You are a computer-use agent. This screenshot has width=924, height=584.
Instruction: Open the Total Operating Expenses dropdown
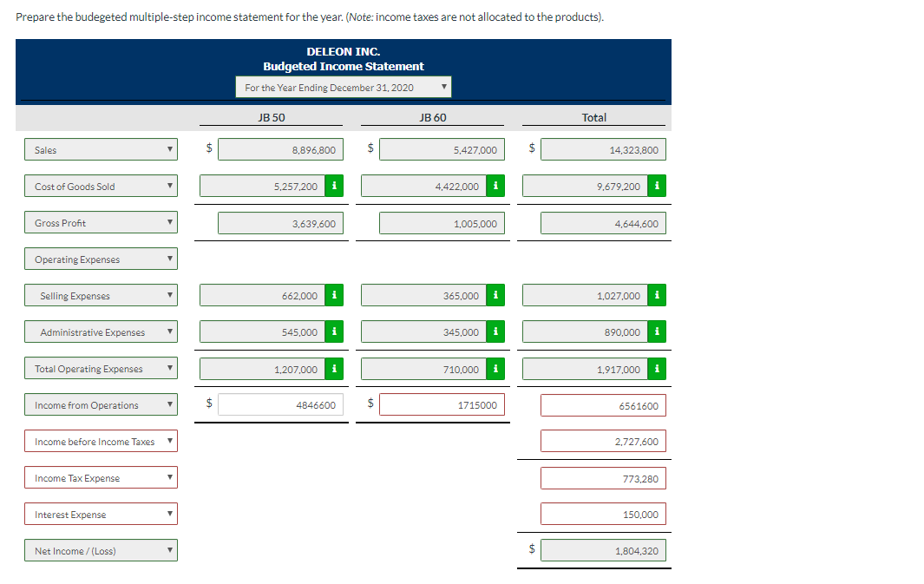coord(101,368)
